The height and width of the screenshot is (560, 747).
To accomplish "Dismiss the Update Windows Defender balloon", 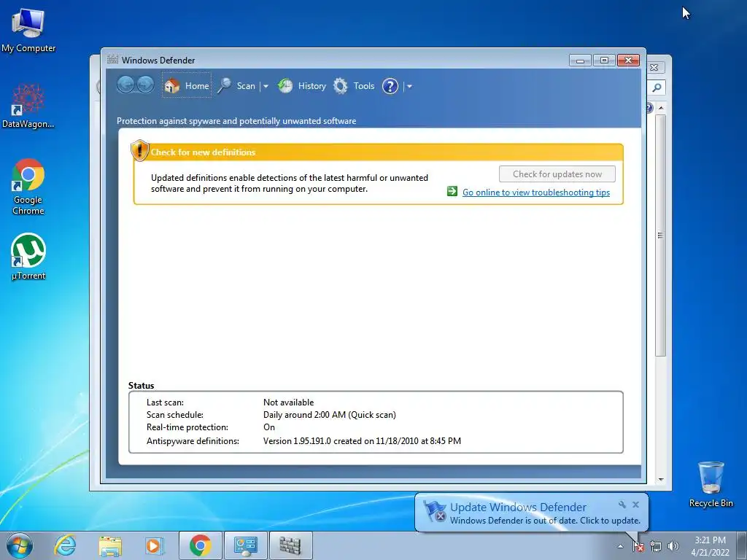I will pos(635,505).
